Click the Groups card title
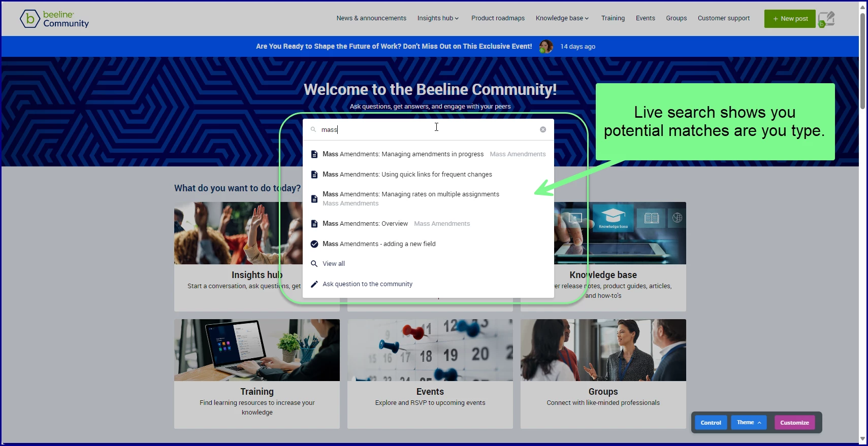The width and height of the screenshot is (868, 446). pyautogui.click(x=603, y=392)
